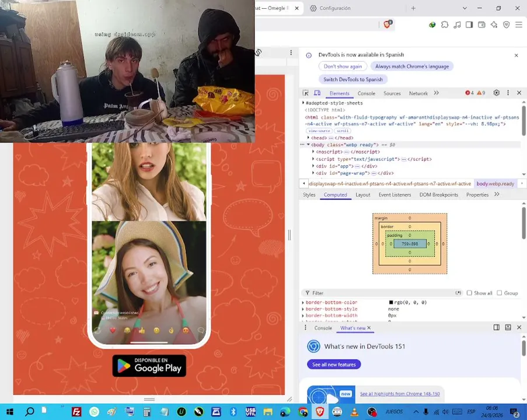Switch to the Configuración browser tab
This screenshot has width=527, height=420.
coord(335,8)
